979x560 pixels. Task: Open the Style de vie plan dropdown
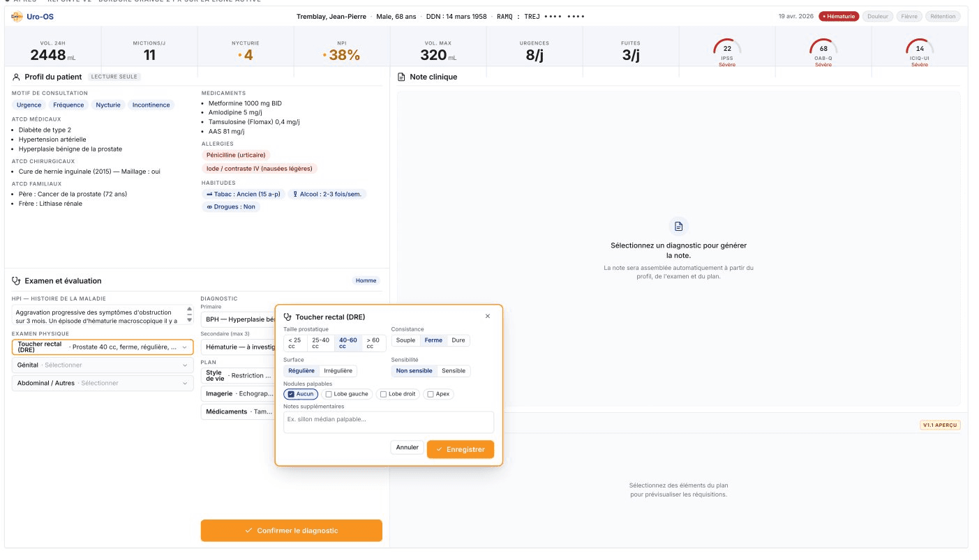238,375
